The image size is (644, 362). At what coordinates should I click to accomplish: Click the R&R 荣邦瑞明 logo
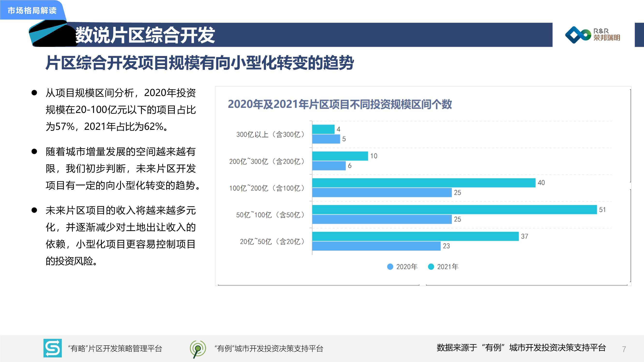coord(593,35)
